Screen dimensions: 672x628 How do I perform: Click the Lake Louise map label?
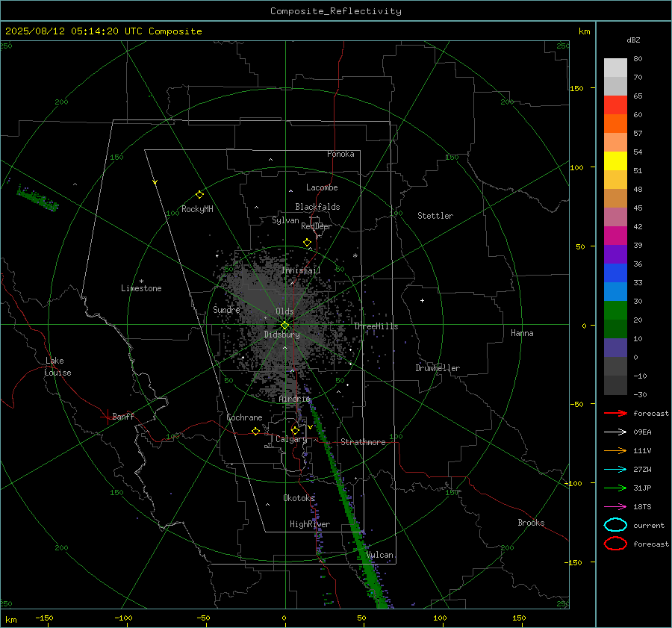[x=57, y=367]
